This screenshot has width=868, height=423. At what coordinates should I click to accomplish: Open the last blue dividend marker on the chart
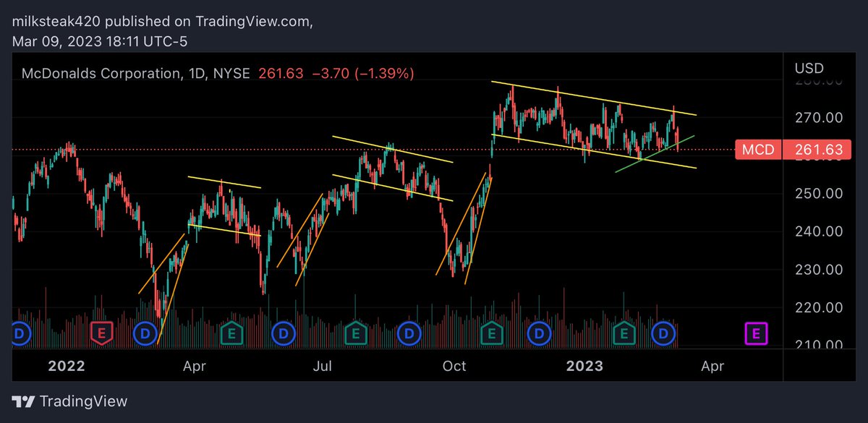pyautogui.click(x=663, y=333)
